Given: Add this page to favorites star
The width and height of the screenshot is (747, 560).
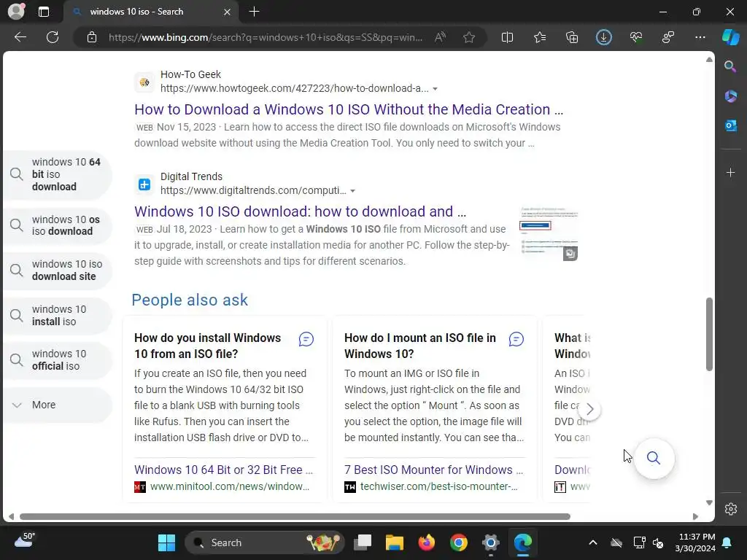Looking at the screenshot, I should coord(469,37).
